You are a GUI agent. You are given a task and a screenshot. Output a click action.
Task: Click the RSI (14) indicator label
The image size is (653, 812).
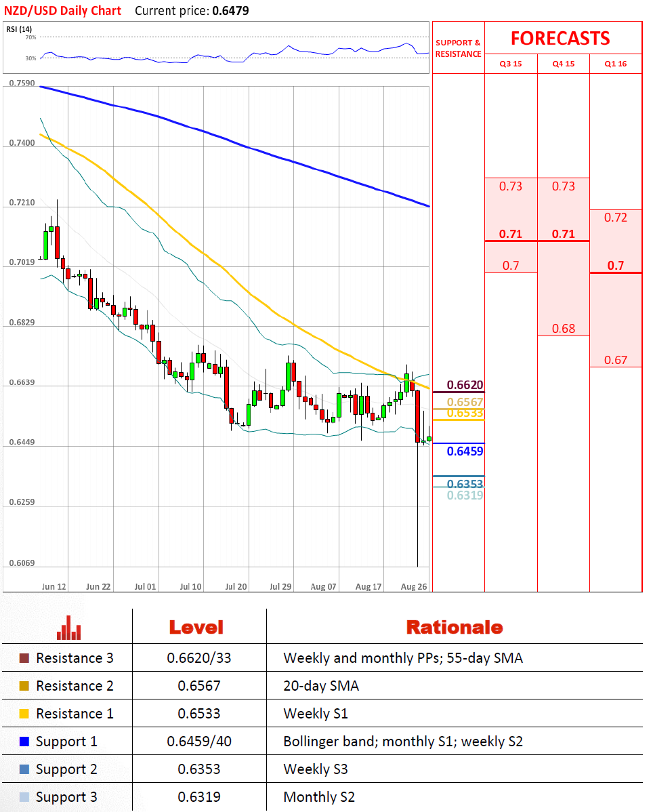[x=20, y=29]
